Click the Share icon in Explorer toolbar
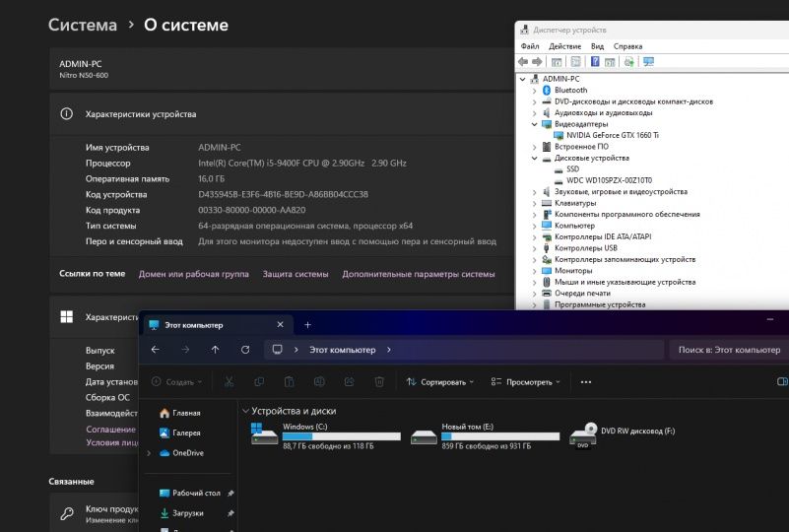789x532 pixels. [x=350, y=382]
